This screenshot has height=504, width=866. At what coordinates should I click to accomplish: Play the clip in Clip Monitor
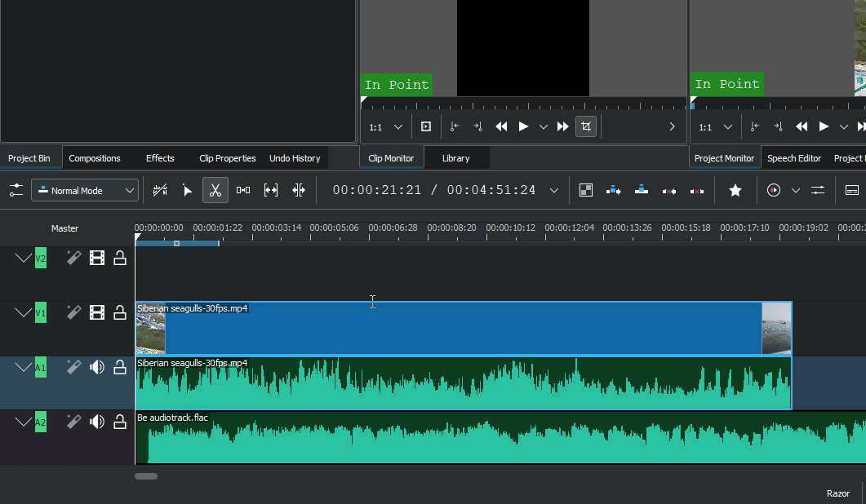click(x=523, y=126)
